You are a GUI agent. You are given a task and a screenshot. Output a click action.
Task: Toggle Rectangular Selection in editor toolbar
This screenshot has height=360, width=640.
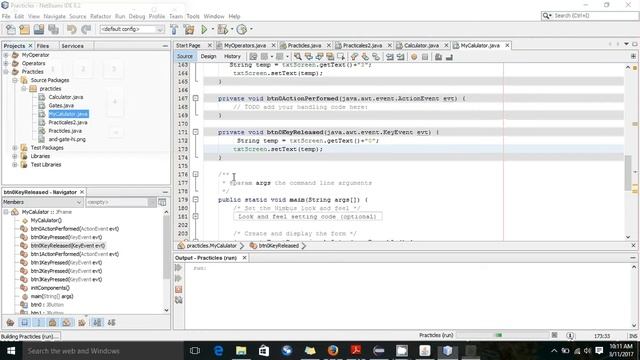[x=341, y=57]
